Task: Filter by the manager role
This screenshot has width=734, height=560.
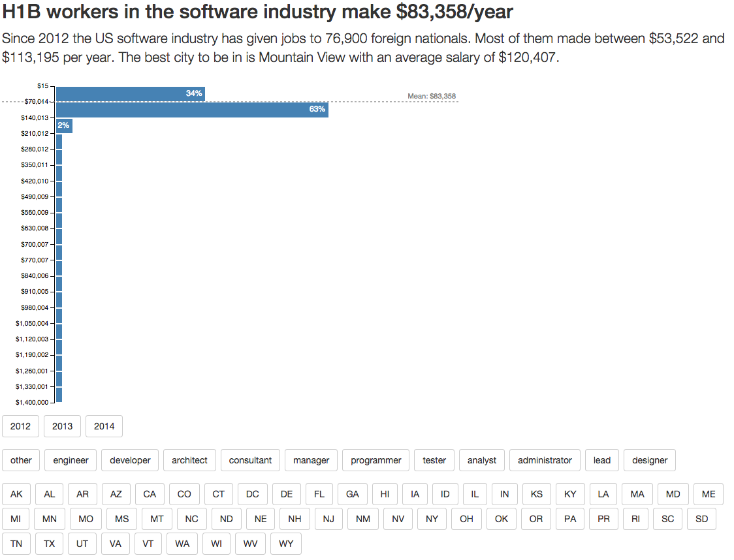Action: pos(311,460)
